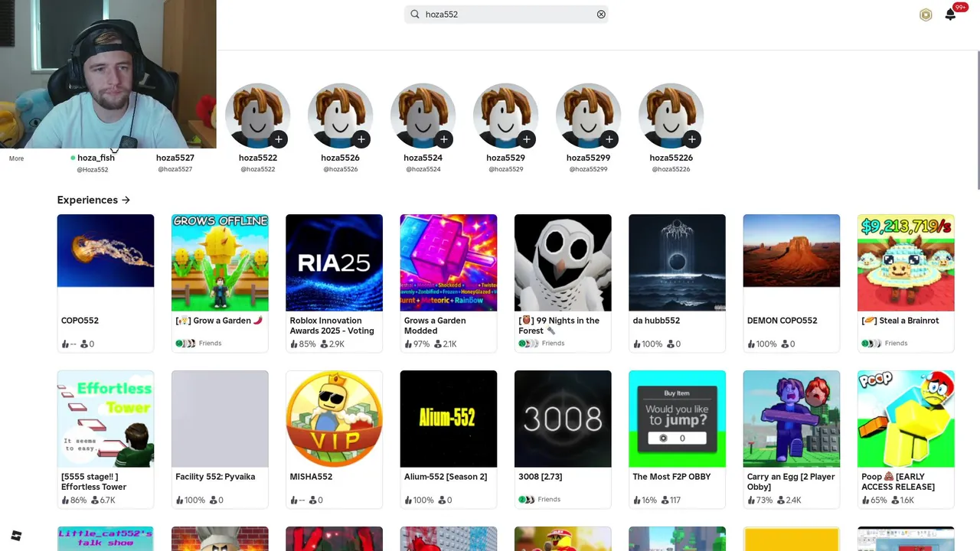The width and height of the screenshot is (980, 551).
Task: Open Poop Early Access Release thumbnail
Action: (906, 419)
